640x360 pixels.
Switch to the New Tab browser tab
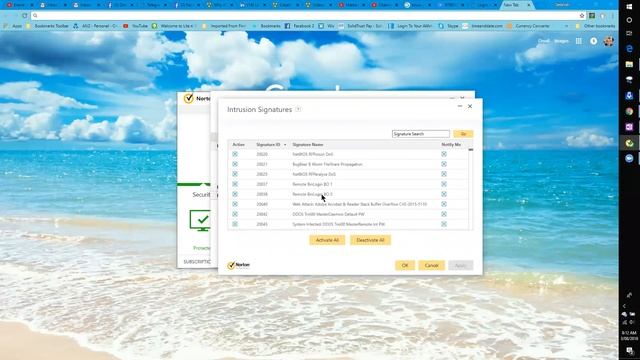point(517,5)
